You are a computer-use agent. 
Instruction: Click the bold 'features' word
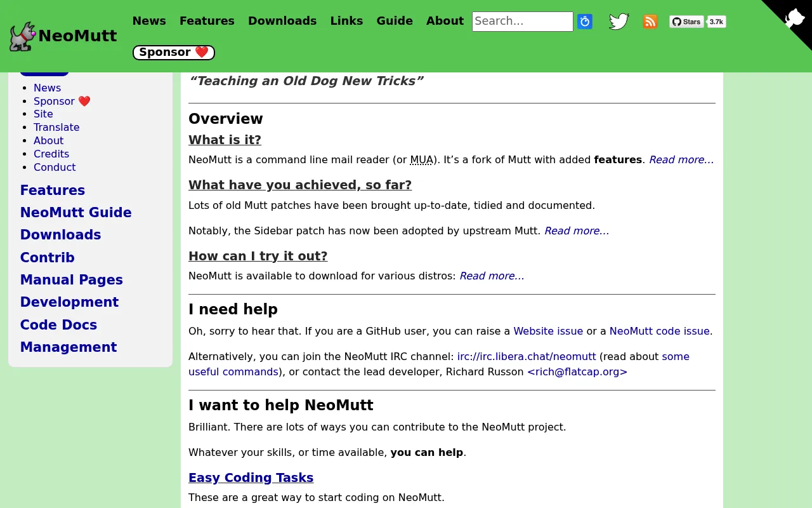[618, 160]
